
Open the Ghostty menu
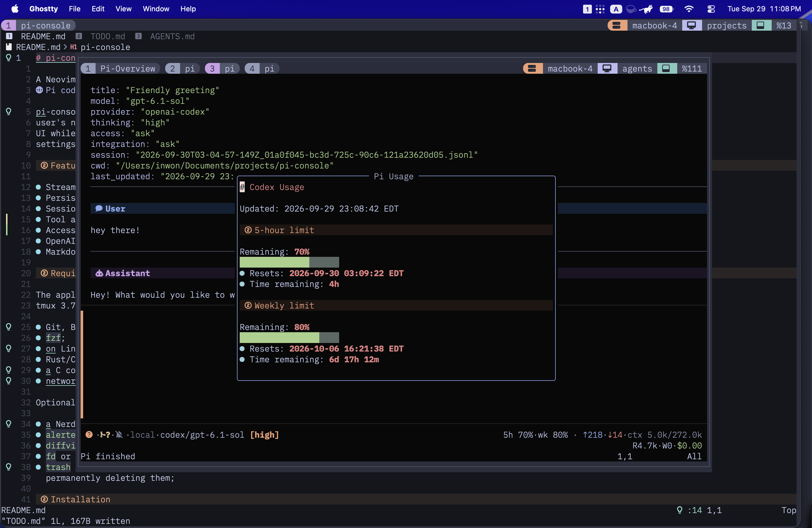44,9
